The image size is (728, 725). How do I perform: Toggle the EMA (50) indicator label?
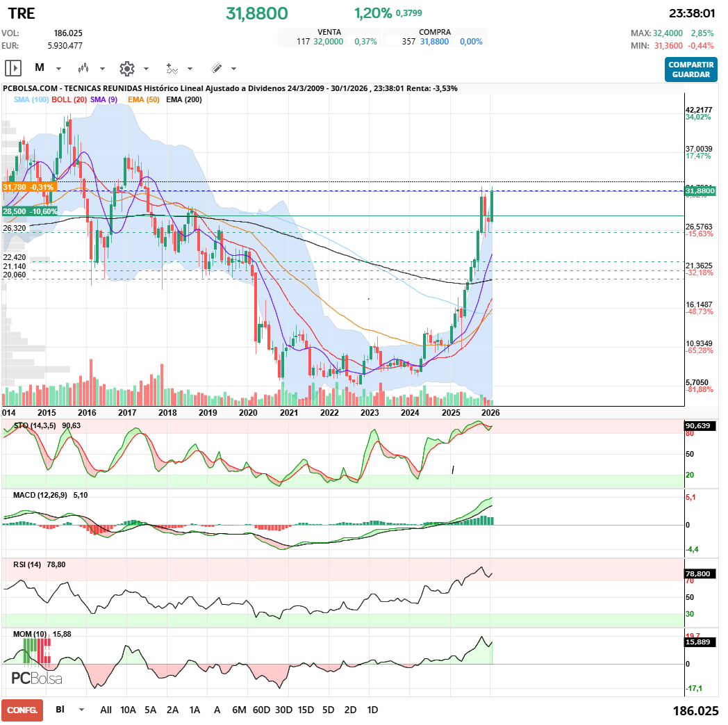click(144, 99)
